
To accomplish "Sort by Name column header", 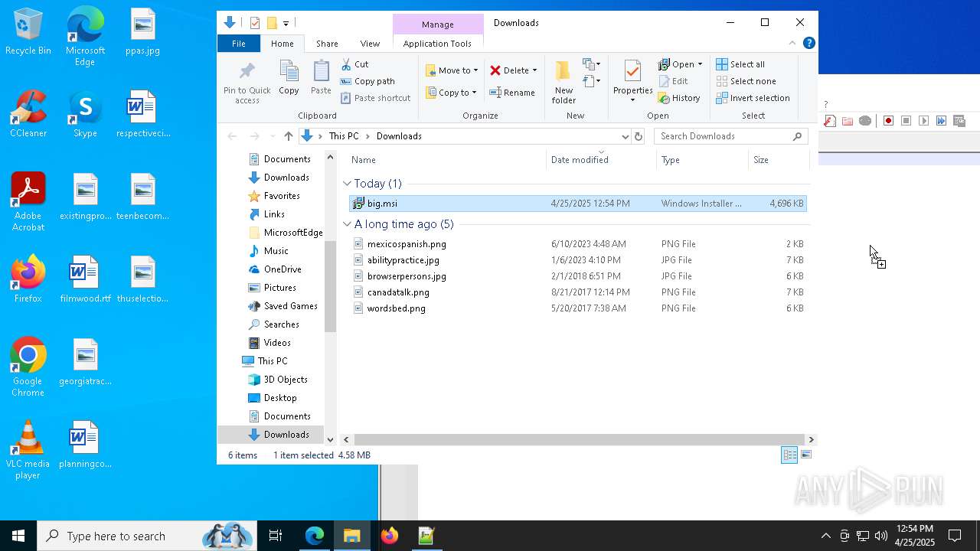I will (447, 160).
